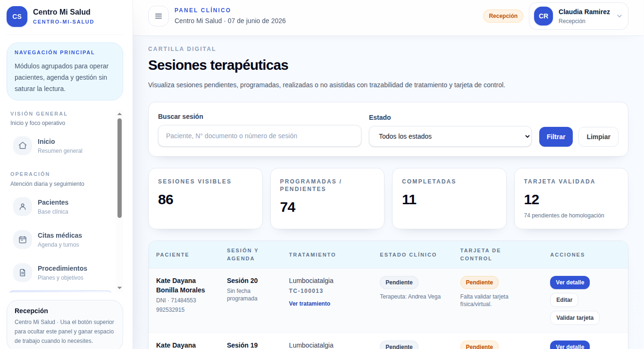Click 'Sesión 20' cell text
This screenshot has width=644, height=349.
pos(242,281)
